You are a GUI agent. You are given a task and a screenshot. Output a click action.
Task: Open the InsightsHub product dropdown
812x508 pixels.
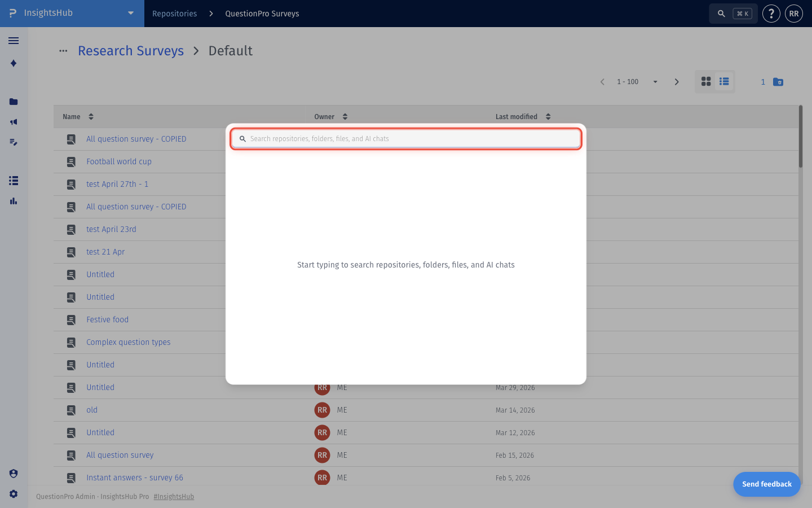pyautogui.click(x=131, y=13)
